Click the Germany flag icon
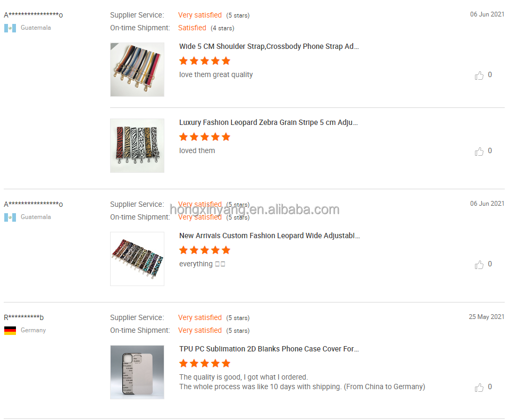Image resolution: width=509 pixels, height=420 pixels. (10, 330)
